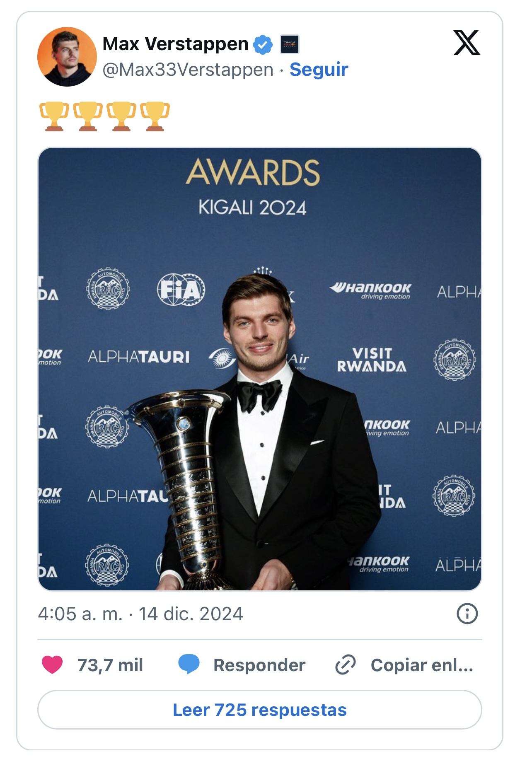
Task: Click the Copiar enl... text
Action: [422, 665]
